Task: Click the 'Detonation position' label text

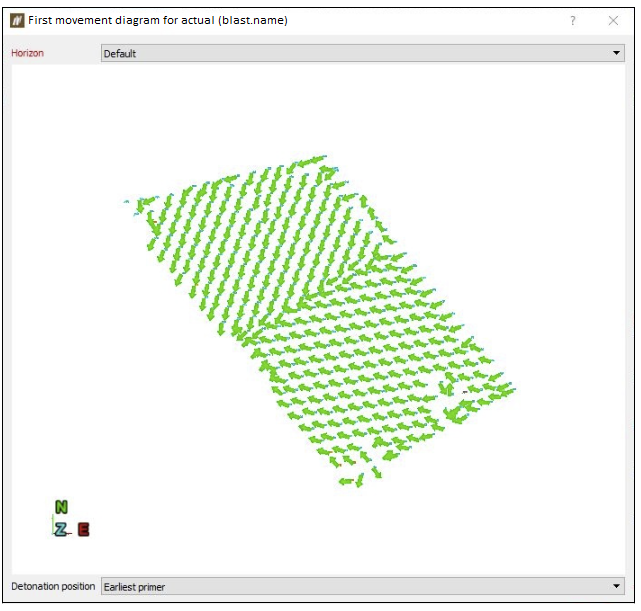Action: pos(53,586)
